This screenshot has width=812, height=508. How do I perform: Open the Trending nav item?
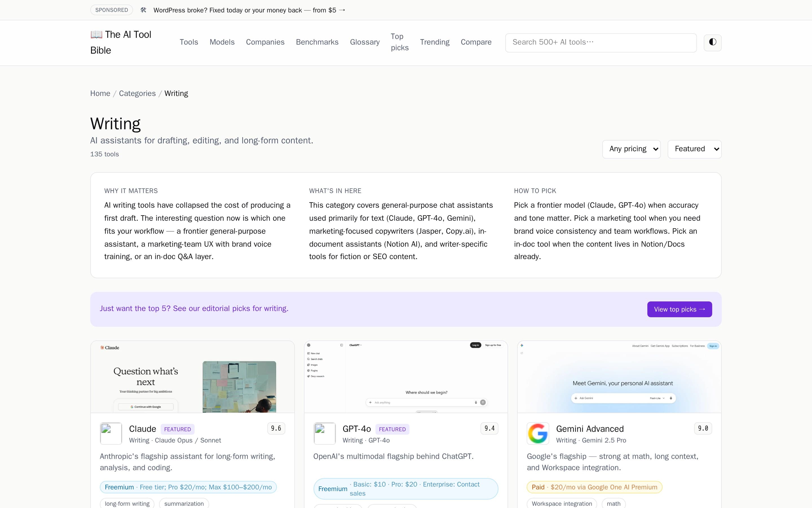point(434,42)
